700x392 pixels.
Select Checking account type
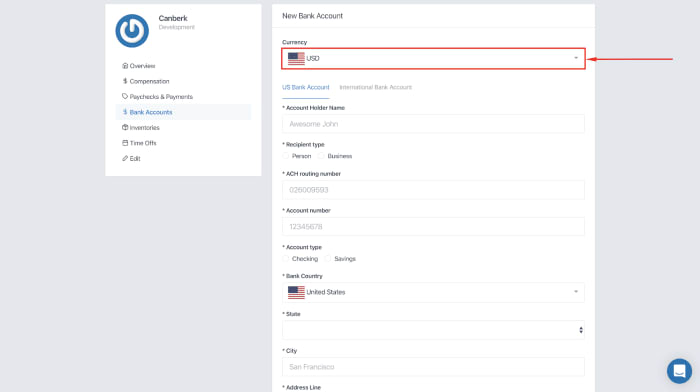(286, 259)
